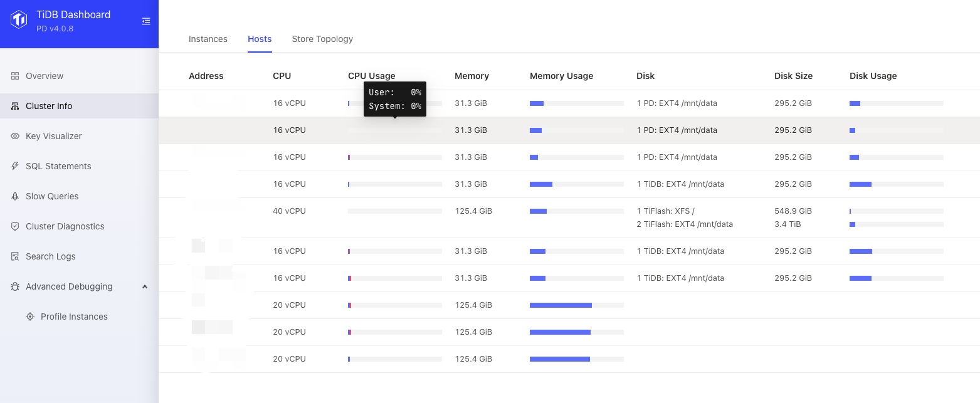This screenshot has height=403, width=980.
Task: Collapse the Advanced Debugging submenu arrow
Action: [145, 286]
